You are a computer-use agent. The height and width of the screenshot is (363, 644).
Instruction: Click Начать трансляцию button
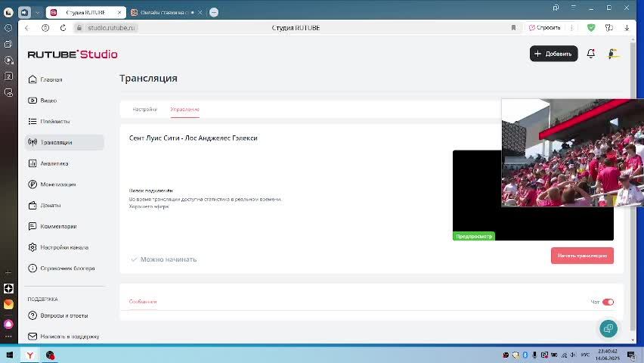[582, 256]
